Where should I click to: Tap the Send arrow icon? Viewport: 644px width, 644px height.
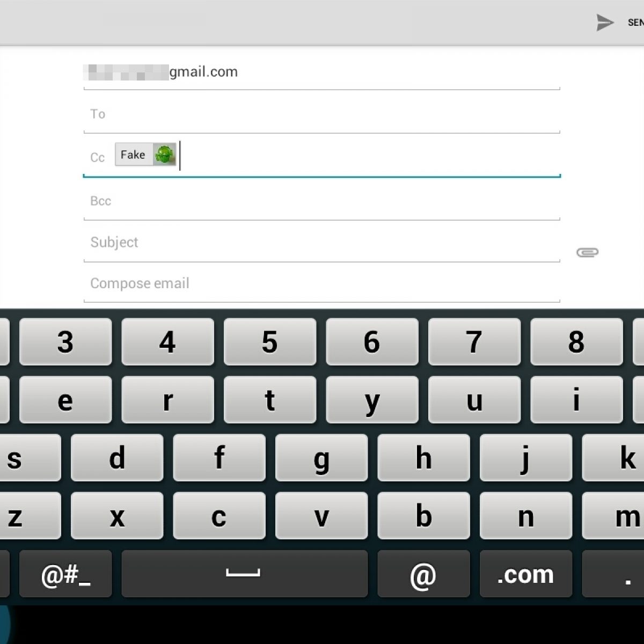click(x=605, y=23)
